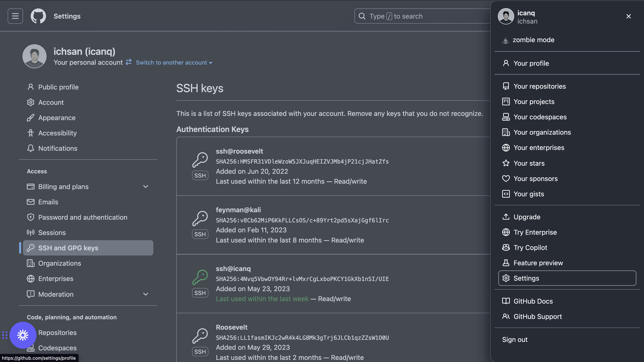This screenshot has height=362, width=644.
Task: Click the GitHub Octocat logo
Action: pos(38,16)
